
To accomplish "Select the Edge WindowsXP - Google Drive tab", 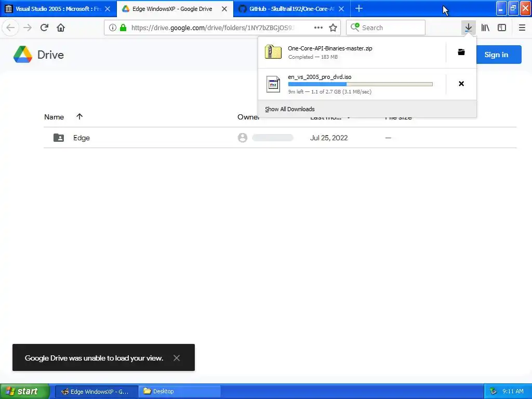I will click(x=175, y=9).
